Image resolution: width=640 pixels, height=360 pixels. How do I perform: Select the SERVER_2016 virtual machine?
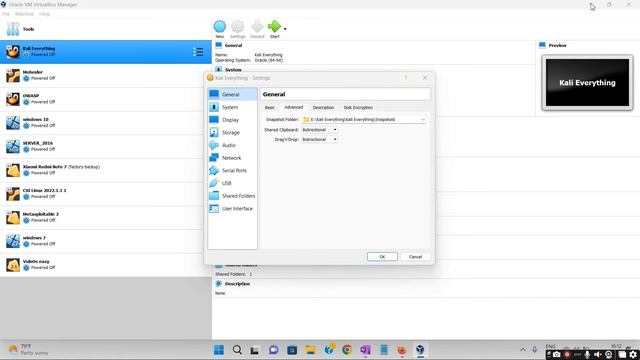pos(106,146)
